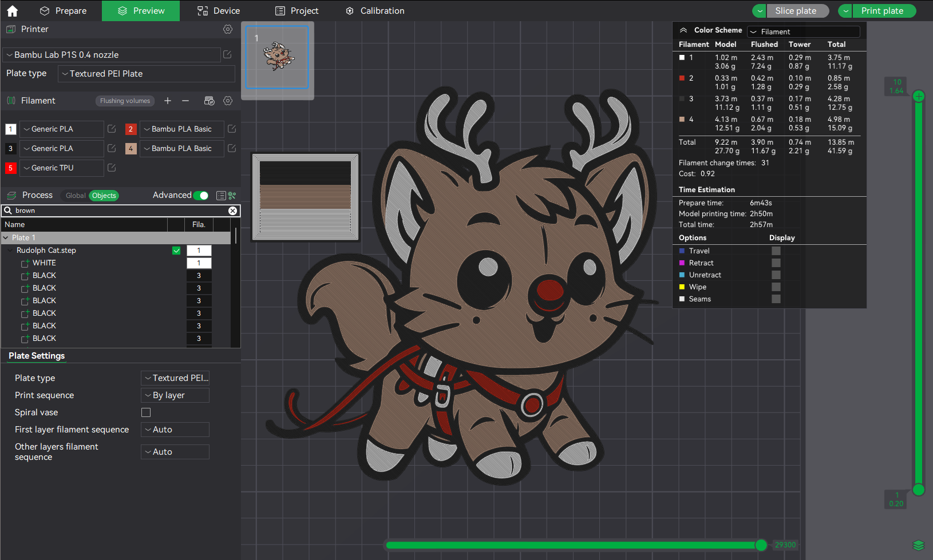
Task: Edit filament 5 Generic TPU preset
Action: [x=112, y=168]
